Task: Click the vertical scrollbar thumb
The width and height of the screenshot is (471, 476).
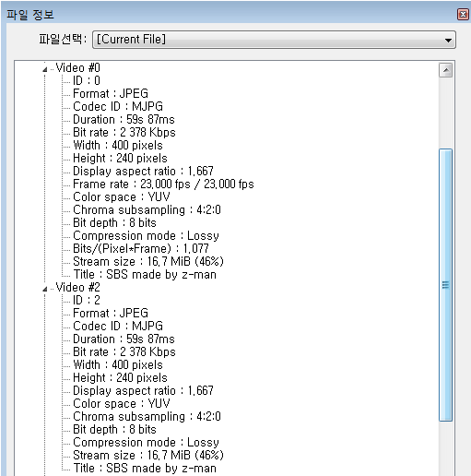Action: pos(445,285)
